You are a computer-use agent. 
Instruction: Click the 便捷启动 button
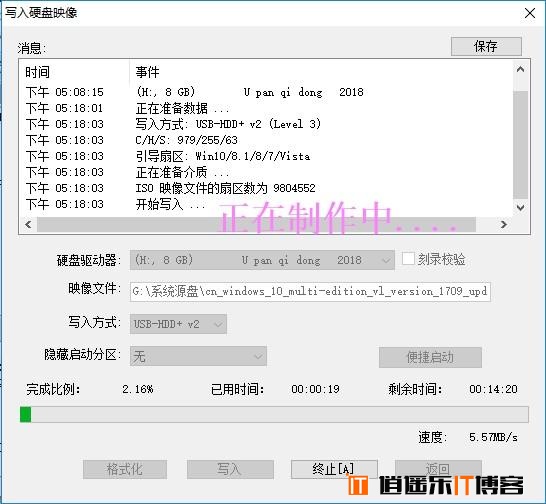point(430,357)
